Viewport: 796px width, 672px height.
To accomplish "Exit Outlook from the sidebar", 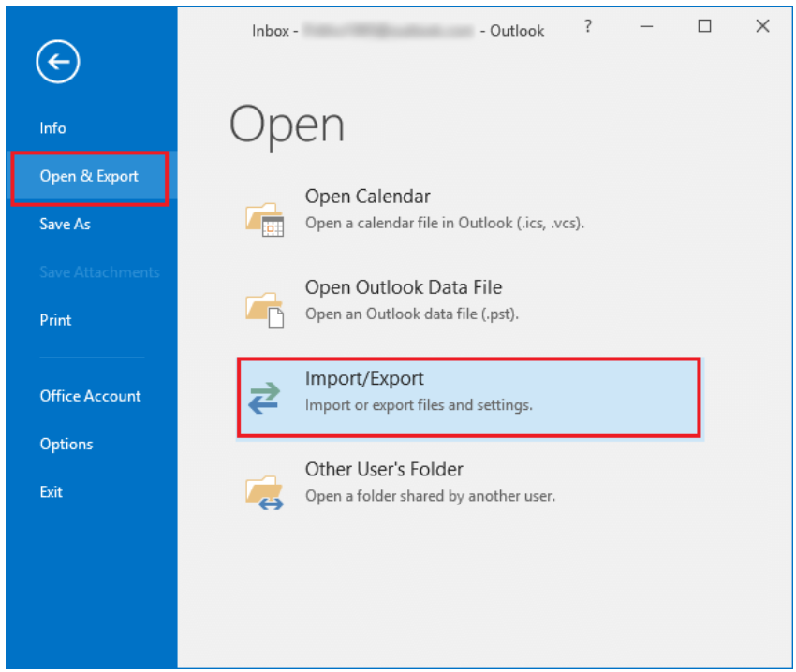I will point(52,491).
